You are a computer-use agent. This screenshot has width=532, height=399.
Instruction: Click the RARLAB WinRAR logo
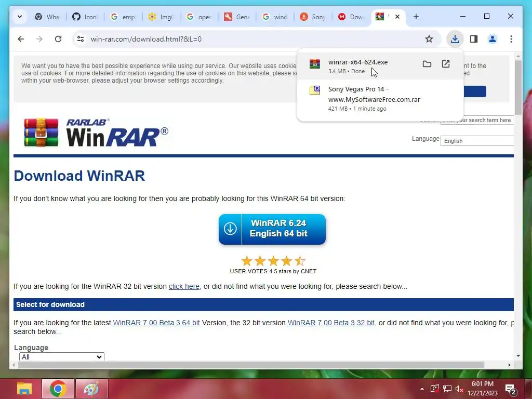point(96,132)
